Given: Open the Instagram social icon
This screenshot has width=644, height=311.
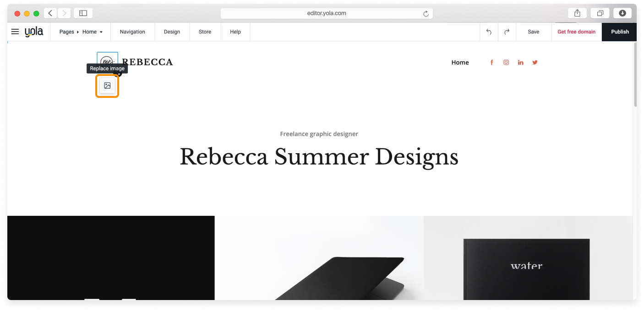Looking at the screenshot, I should point(506,62).
